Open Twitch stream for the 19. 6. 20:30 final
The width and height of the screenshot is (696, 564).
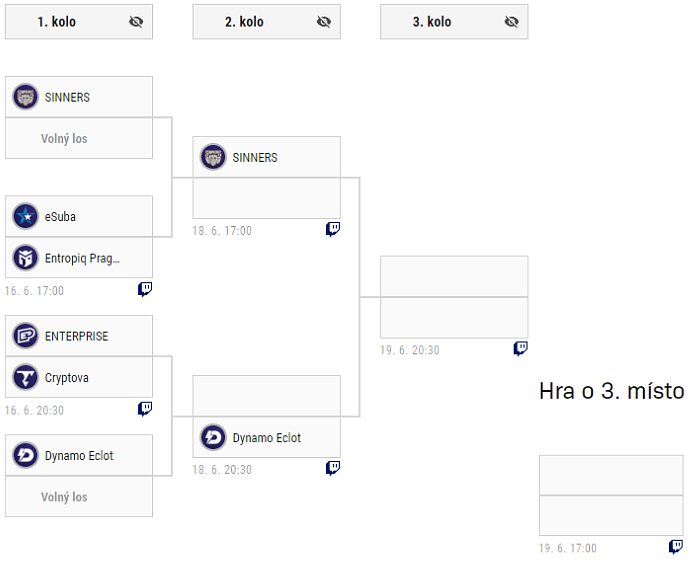(520, 349)
